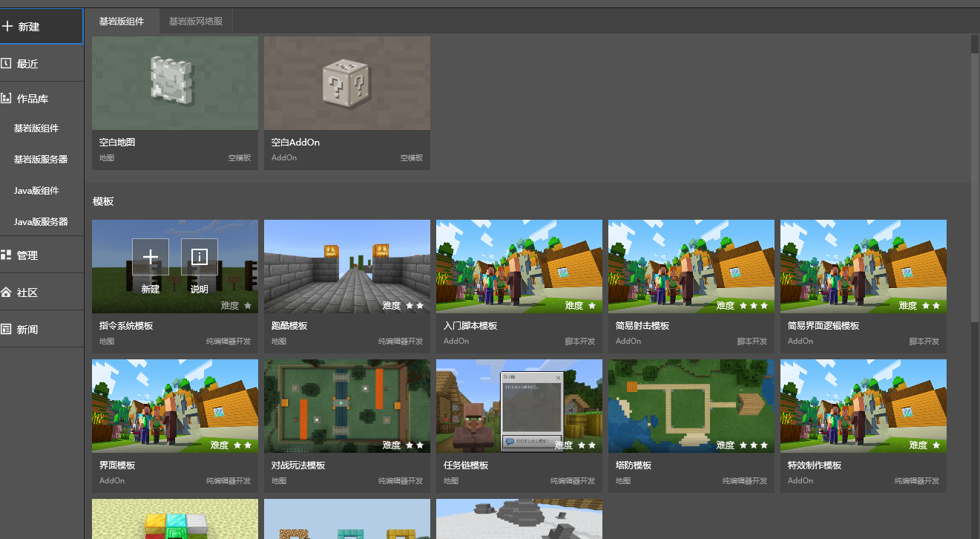Image resolution: width=980 pixels, height=539 pixels.
Task: Click 空模板 tag under 空白地图
Action: tap(240, 158)
